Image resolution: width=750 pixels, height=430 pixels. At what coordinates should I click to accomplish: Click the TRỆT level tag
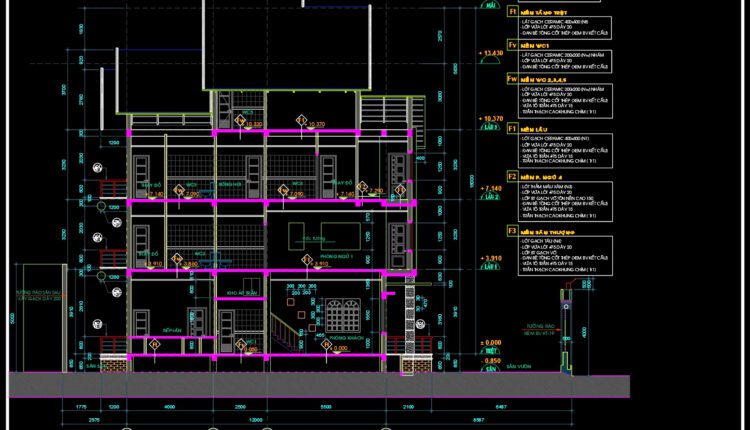click(x=491, y=351)
